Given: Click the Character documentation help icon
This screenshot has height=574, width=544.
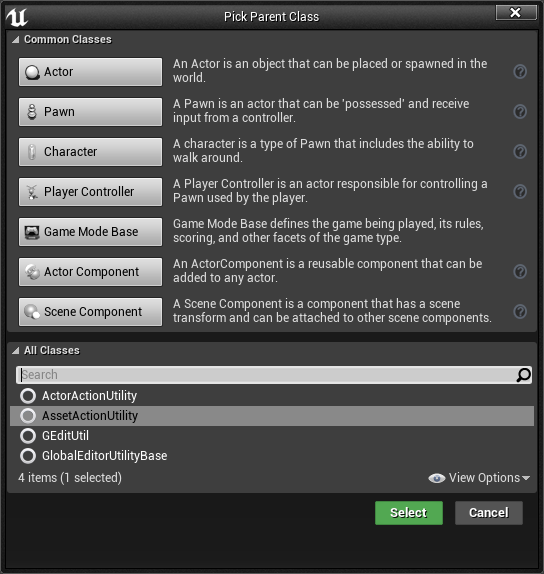Looking at the screenshot, I should 520,151.
